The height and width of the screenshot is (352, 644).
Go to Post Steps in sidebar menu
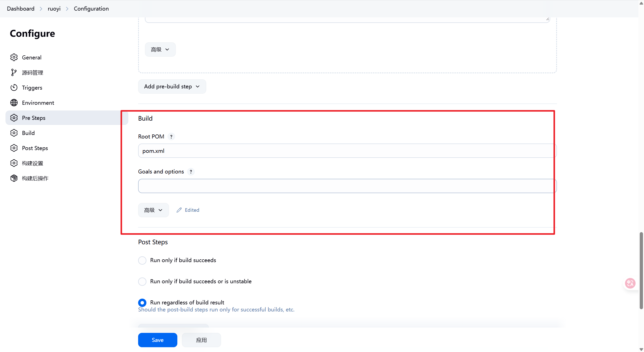point(35,148)
